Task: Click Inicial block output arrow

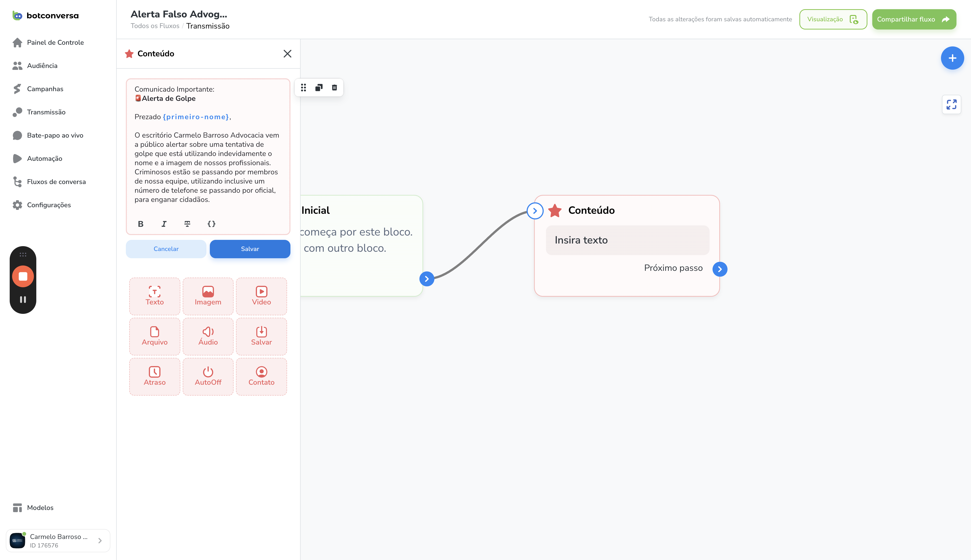Action: (x=426, y=279)
